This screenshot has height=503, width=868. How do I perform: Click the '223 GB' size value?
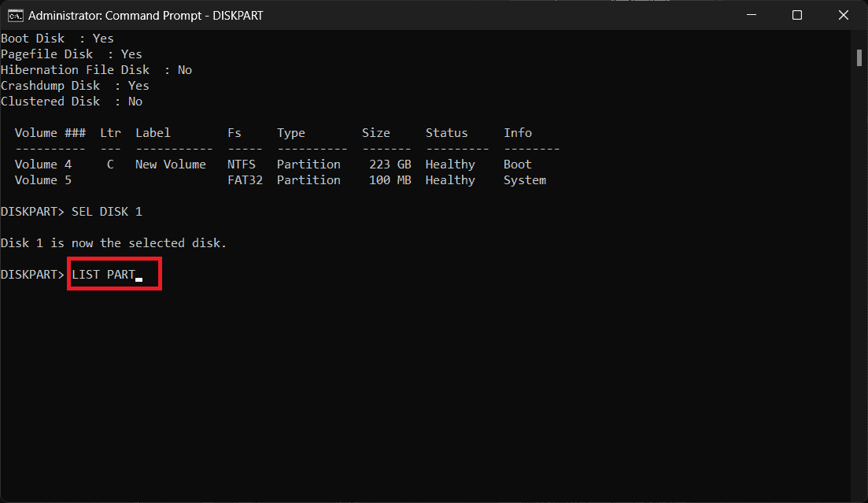coord(390,165)
